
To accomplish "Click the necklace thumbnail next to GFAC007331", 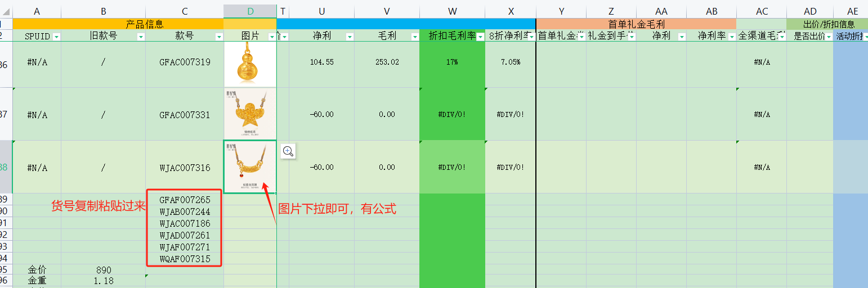I will [x=250, y=114].
